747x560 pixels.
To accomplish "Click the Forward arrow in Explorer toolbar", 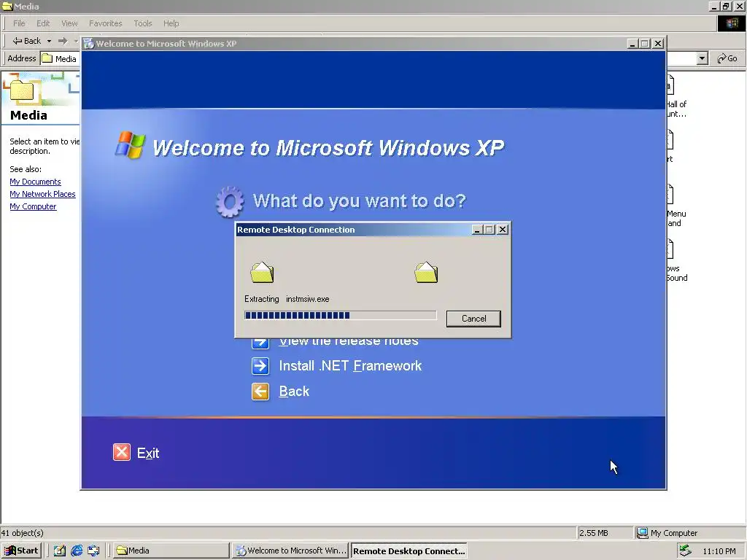I will coord(63,41).
